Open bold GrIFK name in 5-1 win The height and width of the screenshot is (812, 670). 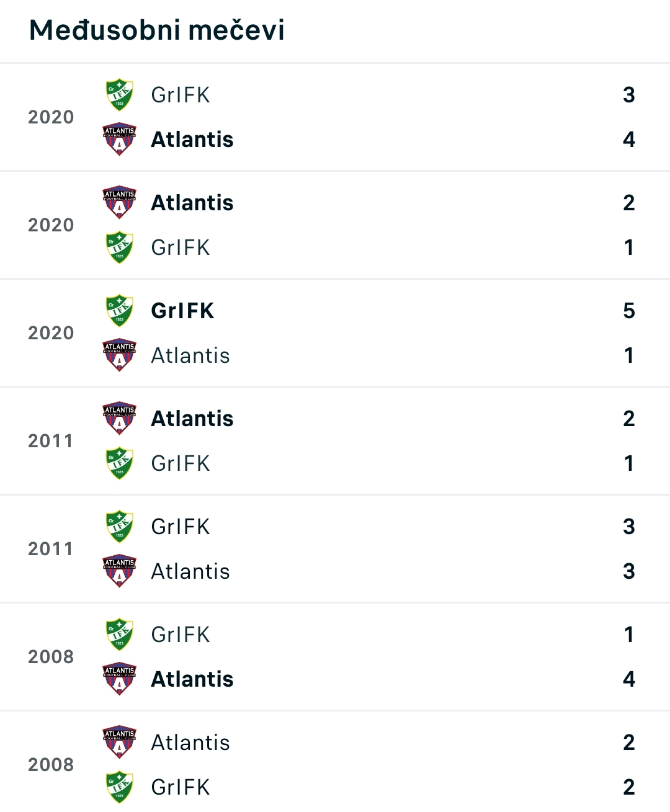coord(182,311)
